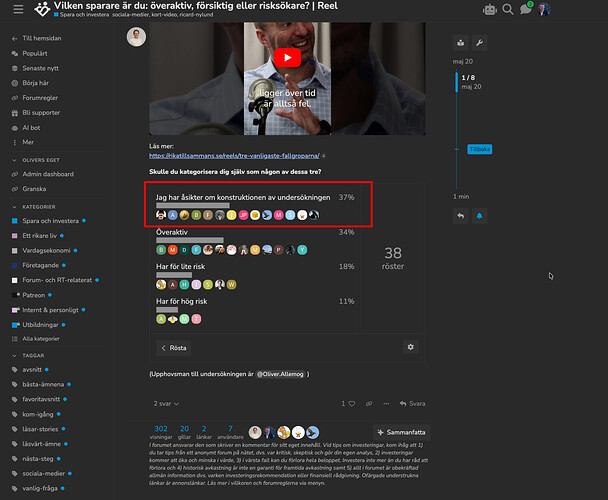Image resolution: width=608 pixels, height=500 pixels.
Task: Click the staff actions icon beside wrench
Action: [461, 43]
